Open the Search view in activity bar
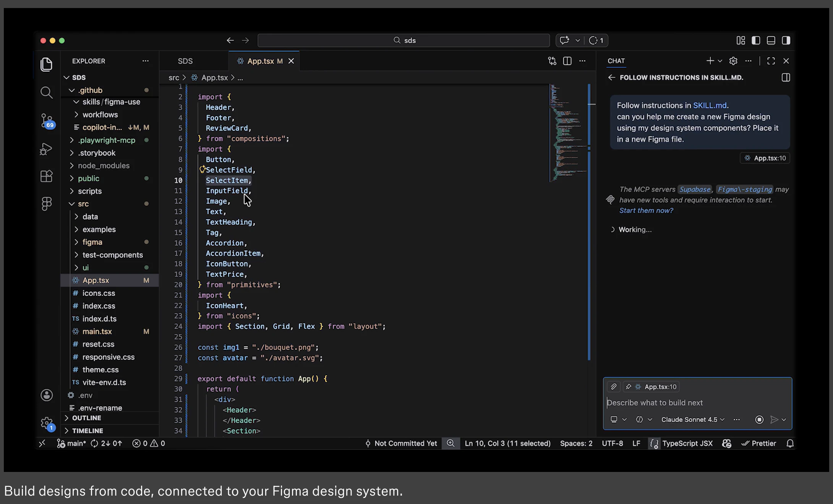Image resolution: width=833 pixels, height=504 pixels. point(46,92)
